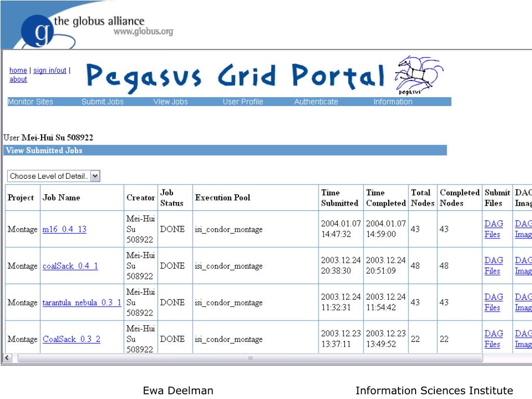
Task: Open DAG Image link in tarantula_nebula row
Action: (523, 302)
